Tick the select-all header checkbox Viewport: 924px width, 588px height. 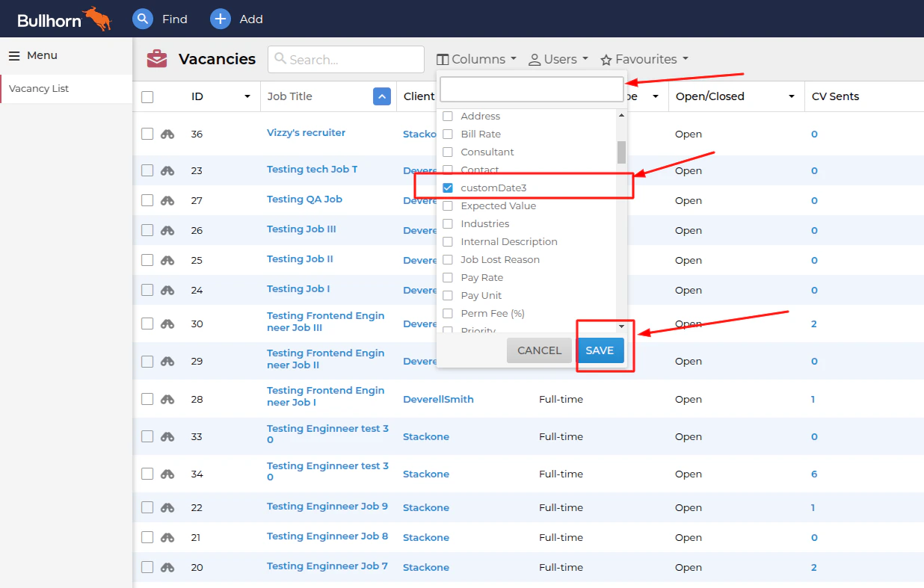[x=147, y=96]
